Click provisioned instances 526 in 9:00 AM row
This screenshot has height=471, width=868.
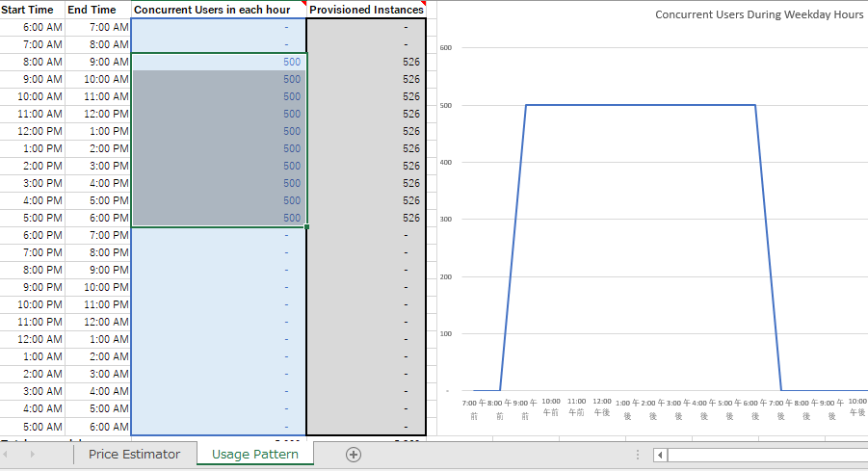point(366,79)
